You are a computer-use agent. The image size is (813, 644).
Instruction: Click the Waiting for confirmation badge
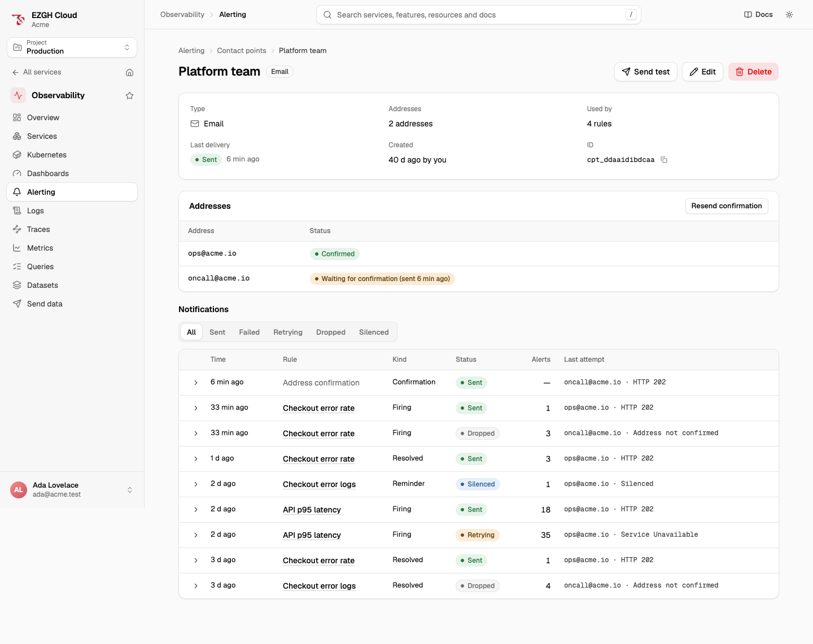click(x=382, y=279)
